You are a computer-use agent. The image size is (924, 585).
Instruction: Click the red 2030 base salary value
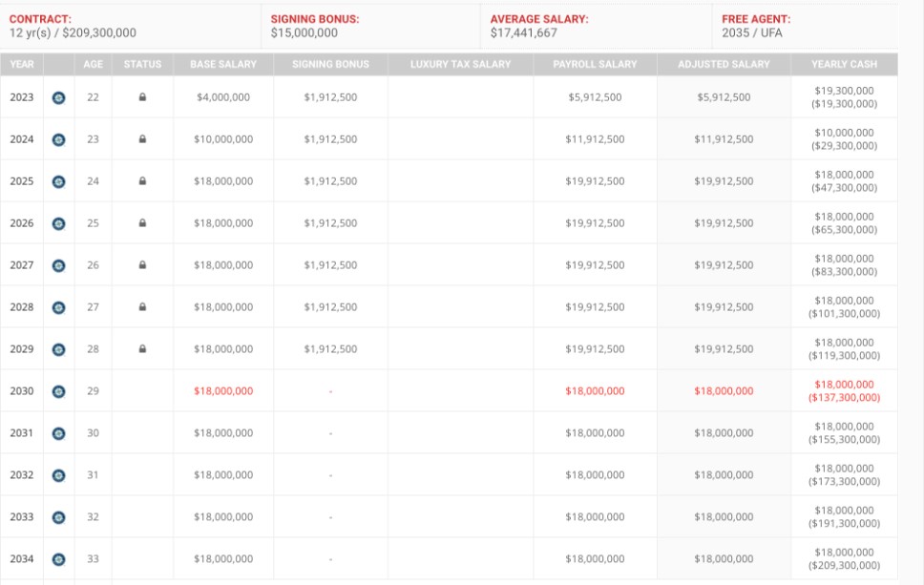[x=223, y=391]
